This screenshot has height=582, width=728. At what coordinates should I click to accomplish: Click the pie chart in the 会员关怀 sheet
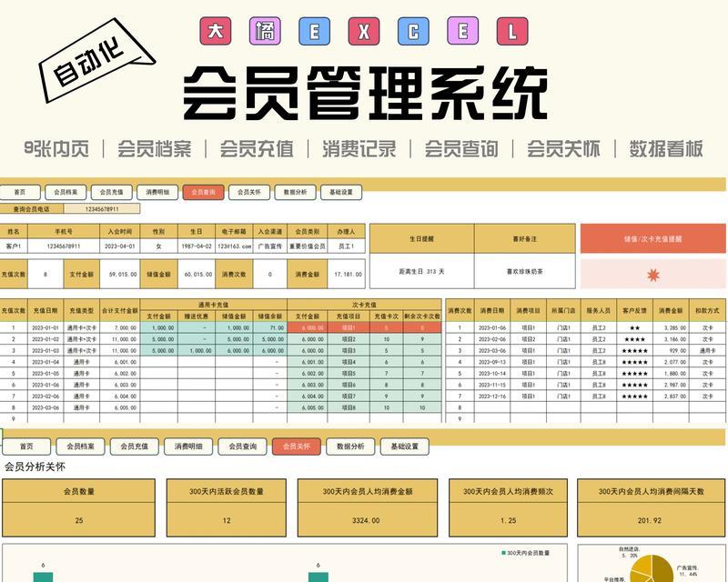coord(652,568)
